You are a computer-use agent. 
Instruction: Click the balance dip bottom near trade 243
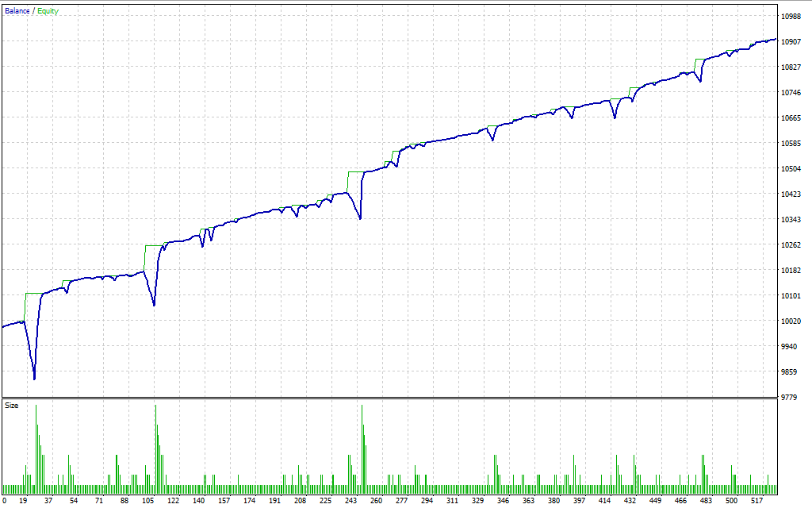pyautogui.click(x=361, y=218)
